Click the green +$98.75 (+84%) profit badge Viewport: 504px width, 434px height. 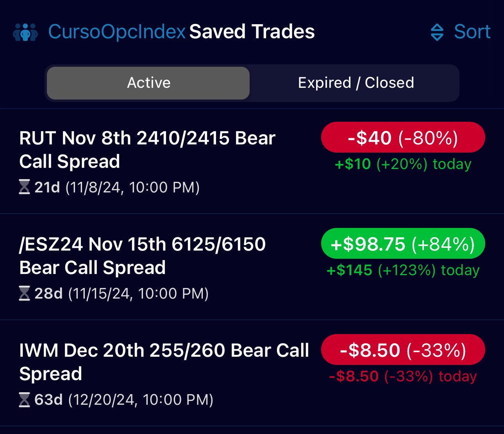403,244
